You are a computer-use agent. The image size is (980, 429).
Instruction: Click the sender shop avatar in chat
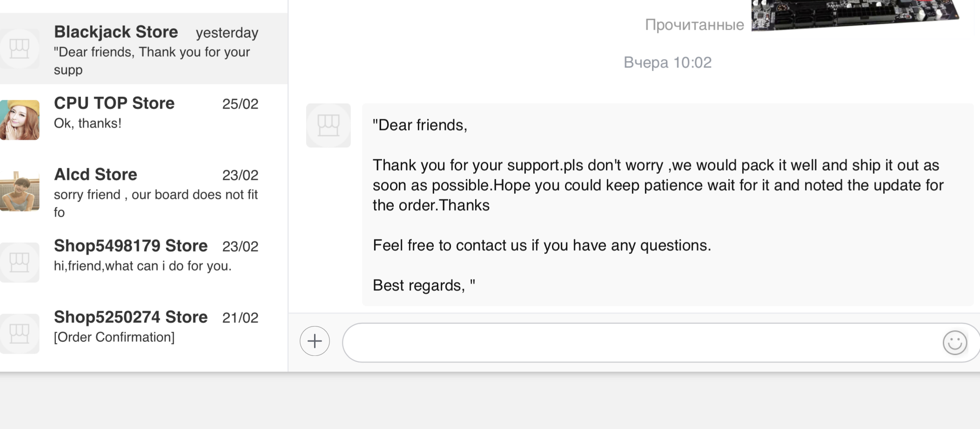point(328,125)
